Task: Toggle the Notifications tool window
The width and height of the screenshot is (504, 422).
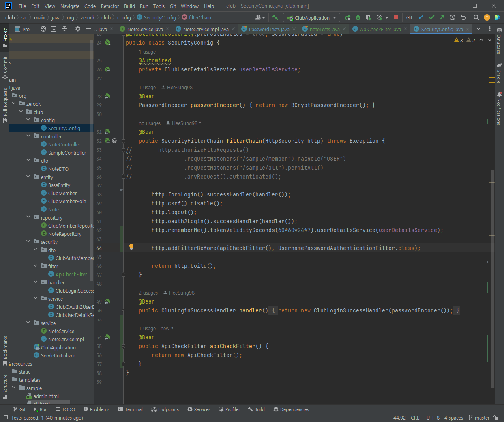Action: pos(499,108)
